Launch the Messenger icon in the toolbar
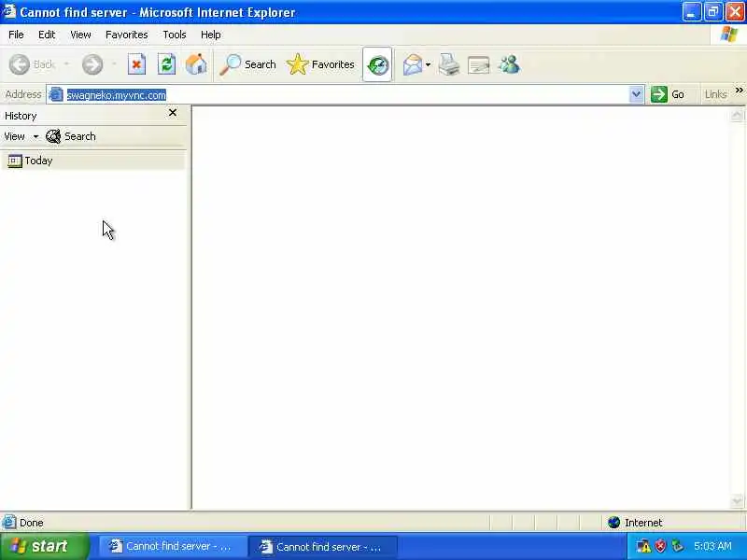The width and height of the screenshot is (747, 560). [509, 64]
